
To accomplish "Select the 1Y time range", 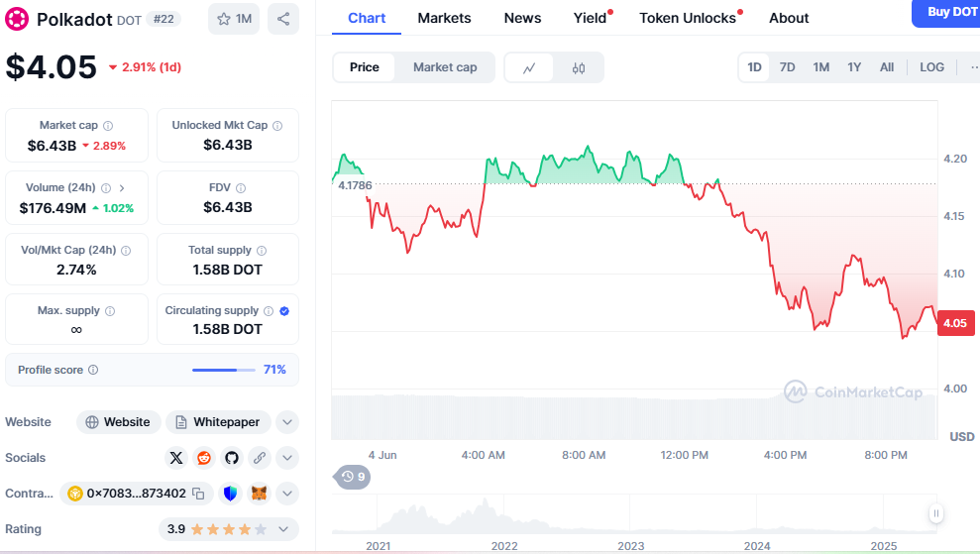I will (854, 67).
